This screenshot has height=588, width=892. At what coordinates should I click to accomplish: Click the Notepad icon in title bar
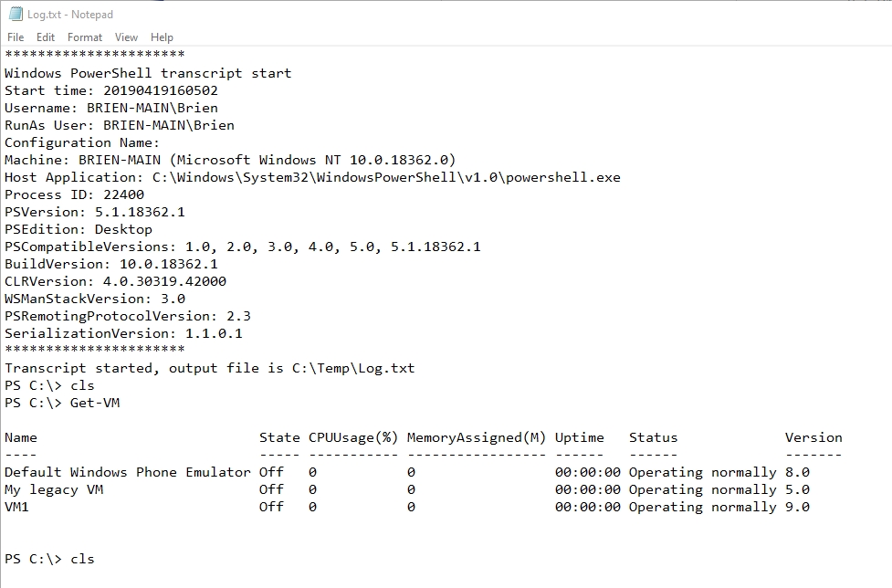[x=16, y=15]
